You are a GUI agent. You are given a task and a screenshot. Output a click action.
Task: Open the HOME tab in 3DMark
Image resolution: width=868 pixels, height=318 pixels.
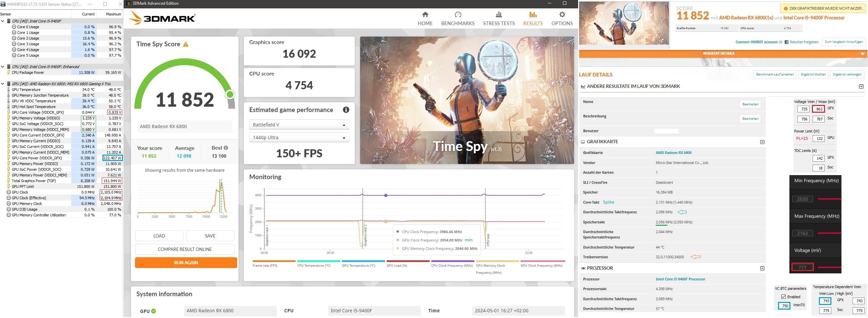(425, 18)
